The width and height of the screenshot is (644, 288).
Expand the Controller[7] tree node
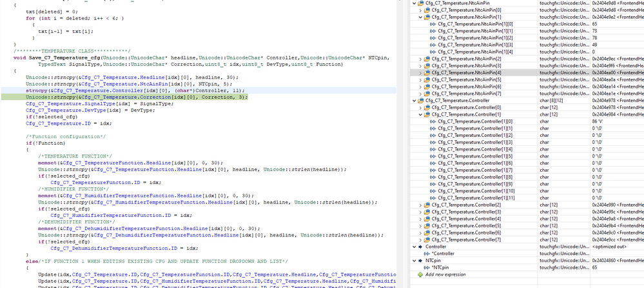[x=420, y=240]
